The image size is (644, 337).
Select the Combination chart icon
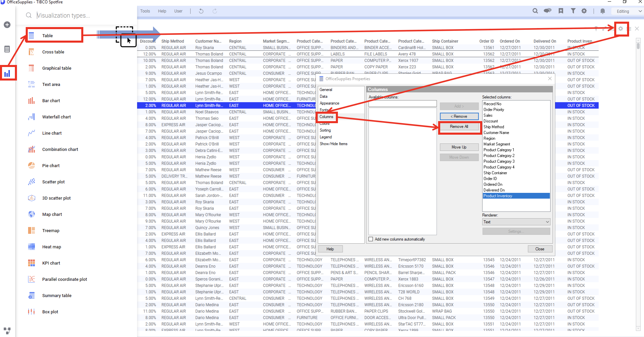pyautogui.click(x=31, y=149)
